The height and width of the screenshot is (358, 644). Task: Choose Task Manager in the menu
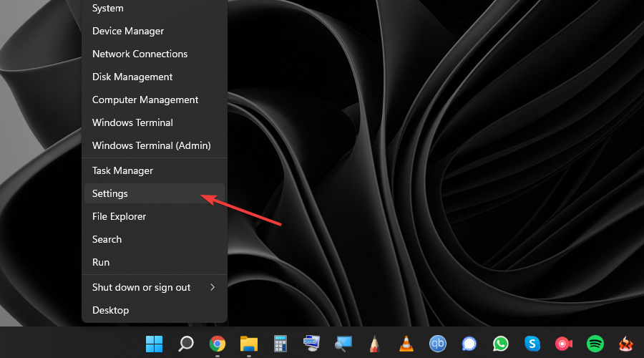tap(122, 170)
